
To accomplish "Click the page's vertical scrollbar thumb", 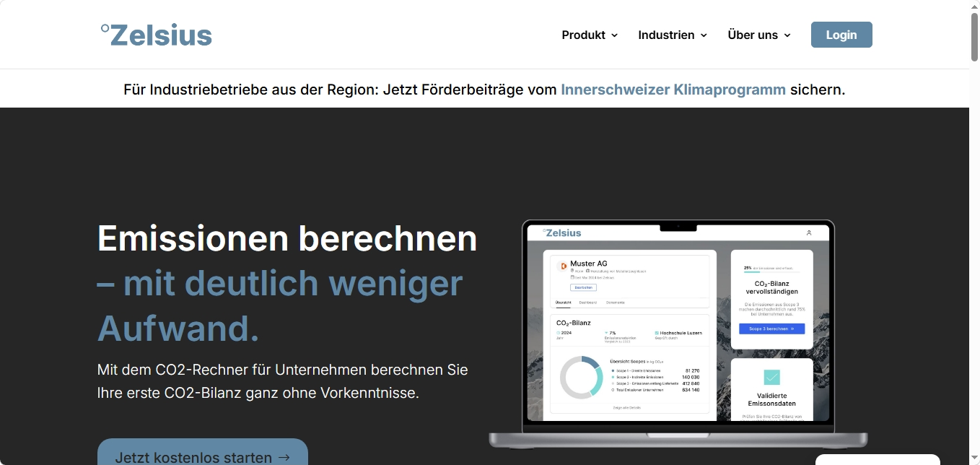I will 974,36.
